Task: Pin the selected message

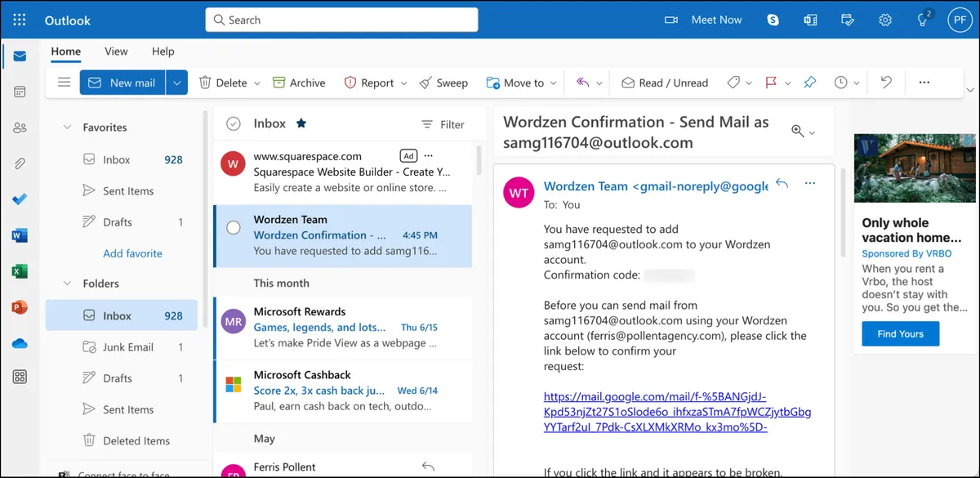Action: coord(810,83)
